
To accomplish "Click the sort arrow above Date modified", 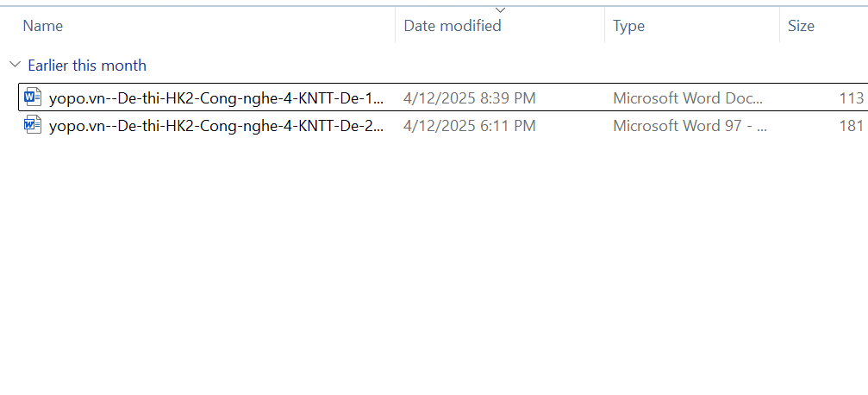I will (501, 10).
